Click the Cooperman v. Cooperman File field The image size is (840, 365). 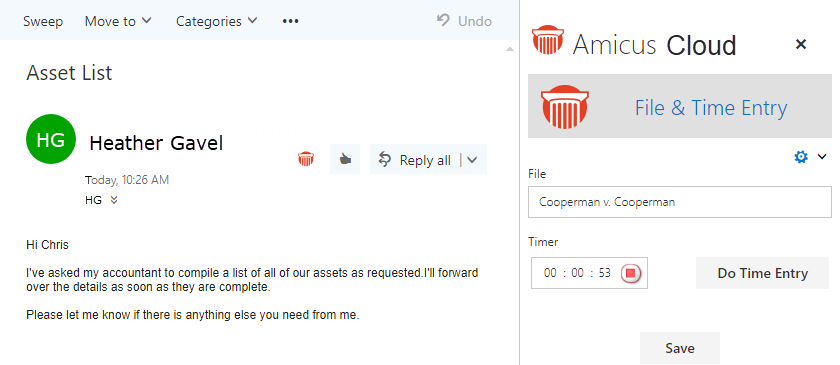click(680, 202)
